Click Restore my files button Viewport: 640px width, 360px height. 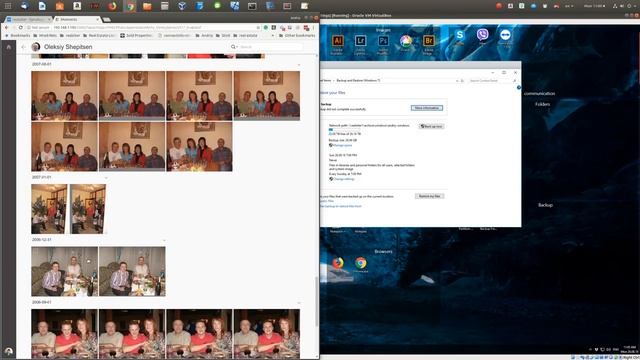pos(429,196)
